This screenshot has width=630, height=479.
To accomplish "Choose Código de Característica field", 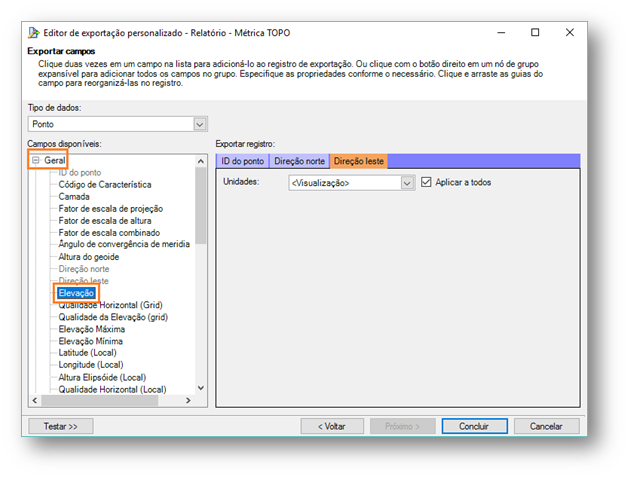I will pos(105,185).
